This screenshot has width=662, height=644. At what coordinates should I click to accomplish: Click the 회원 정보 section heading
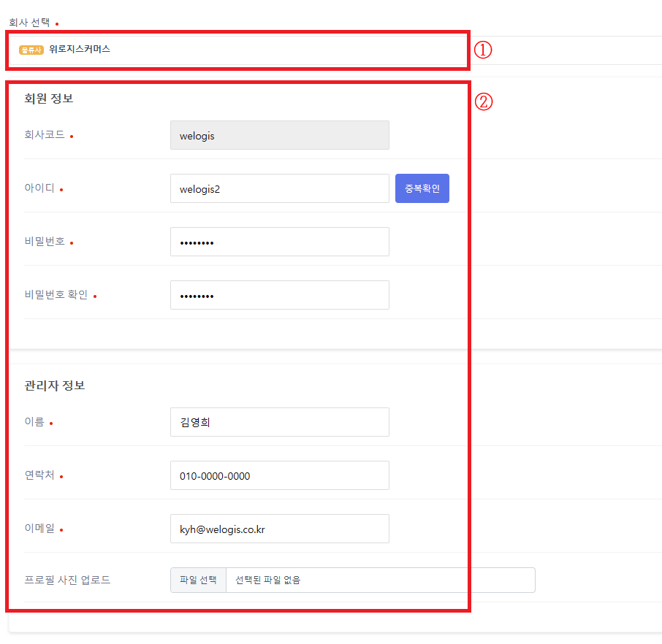click(x=48, y=99)
